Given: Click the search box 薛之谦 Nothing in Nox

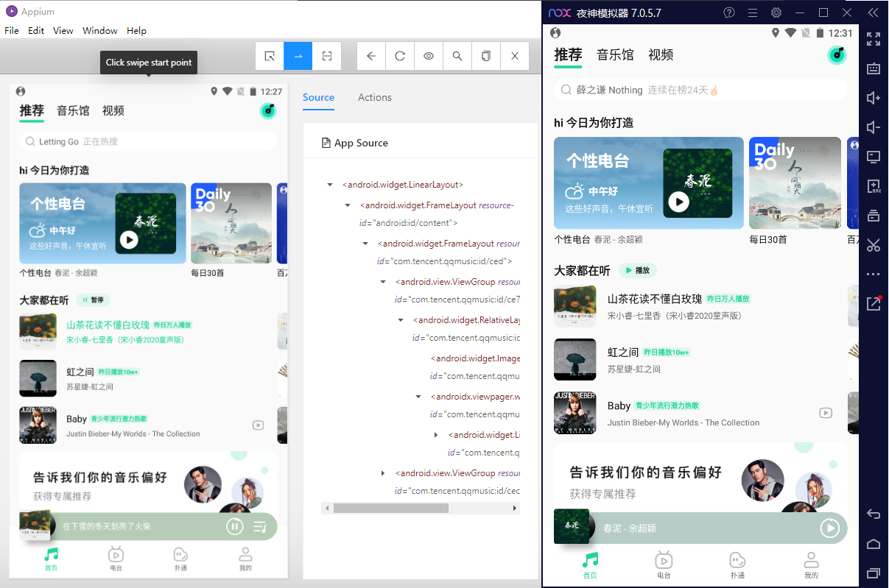Looking at the screenshot, I should tap(700, 90).
